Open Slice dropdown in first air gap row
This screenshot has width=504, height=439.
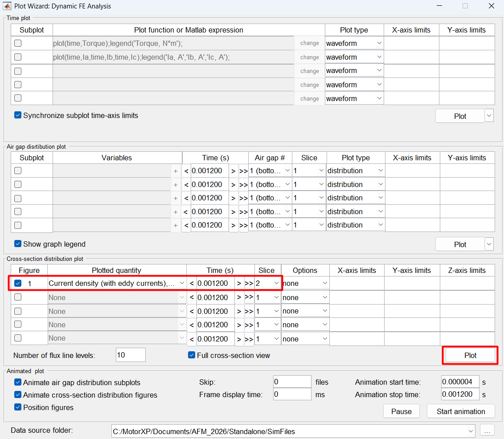[x=308, y=171]
